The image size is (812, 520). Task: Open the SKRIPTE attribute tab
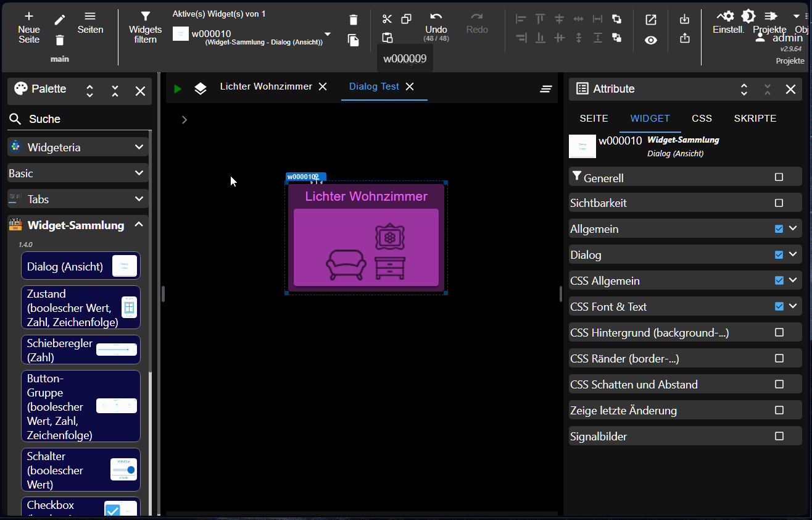pyautogui.click(x=755, y=119)
